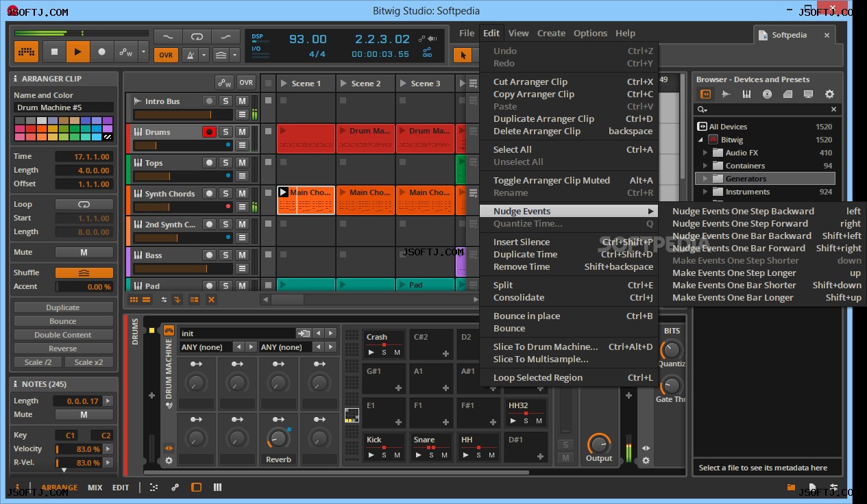Click the transport Play button
The width and height of the screenshot is (867, 504).
(78, 52)
